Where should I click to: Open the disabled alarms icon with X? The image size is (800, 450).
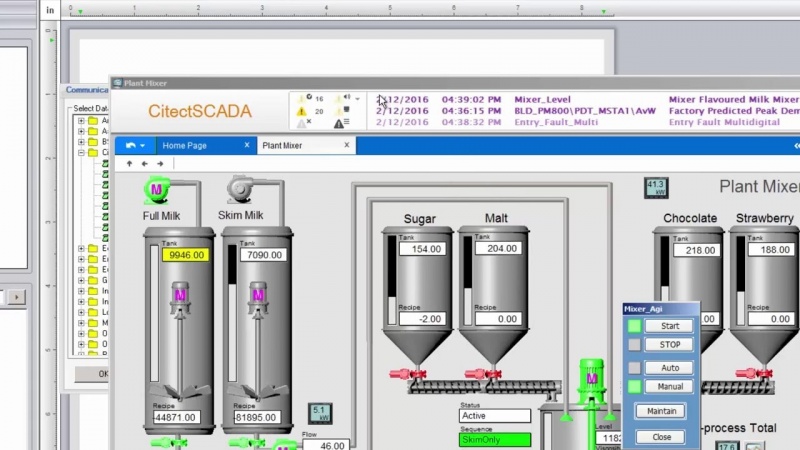304,123
